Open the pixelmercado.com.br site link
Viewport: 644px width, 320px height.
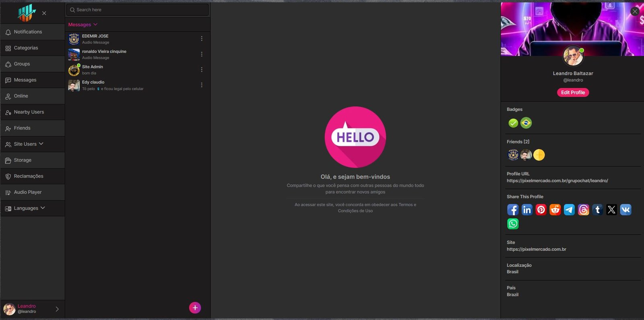536,249
